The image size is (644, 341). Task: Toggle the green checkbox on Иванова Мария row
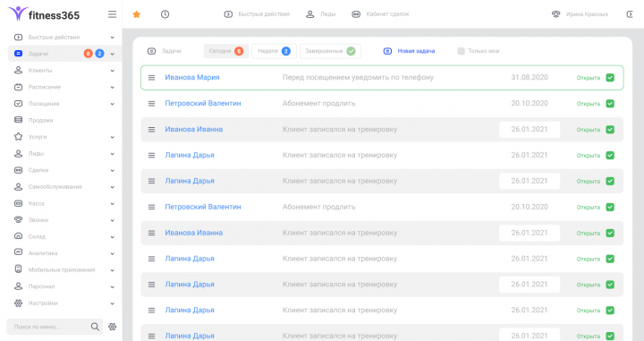610,78
